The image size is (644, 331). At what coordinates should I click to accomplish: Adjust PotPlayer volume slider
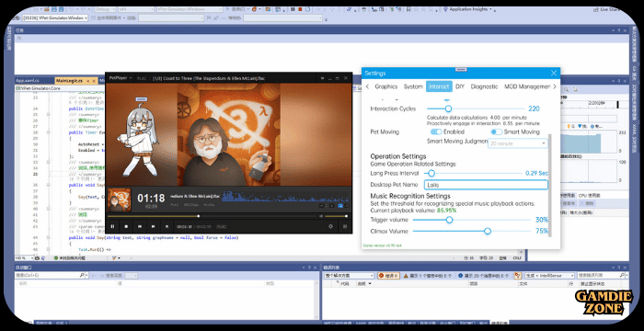[337, 216]
